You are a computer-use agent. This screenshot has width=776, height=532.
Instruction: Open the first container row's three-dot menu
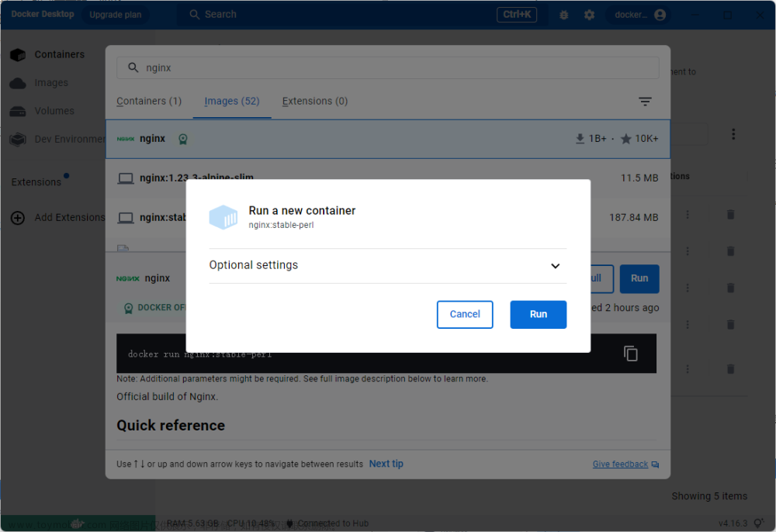tap(688, 215)
